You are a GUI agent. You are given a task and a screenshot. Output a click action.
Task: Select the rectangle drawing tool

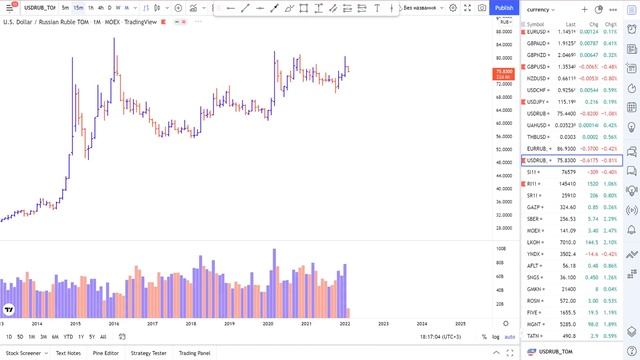click(x=304, y=8)
